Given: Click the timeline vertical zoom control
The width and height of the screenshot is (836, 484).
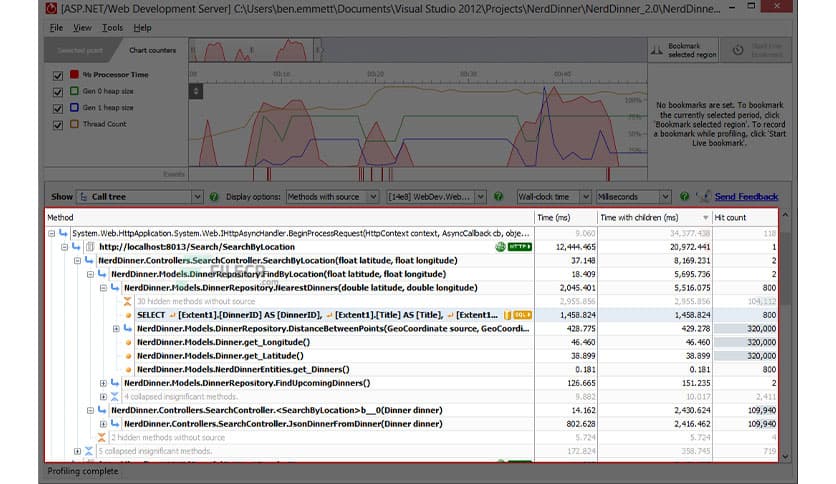Looking at the screenshot, I should click(x=196, y=91).
